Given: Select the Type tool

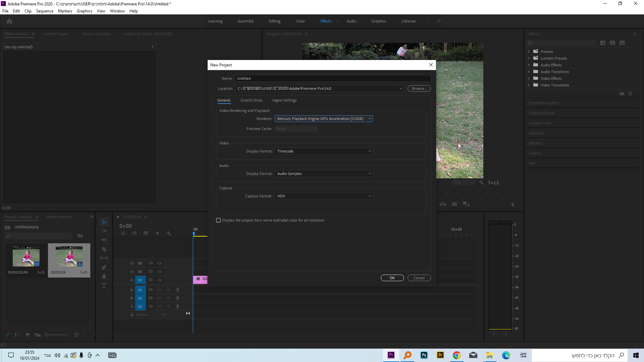Looking at the screenshot, I should pos(104,285).
